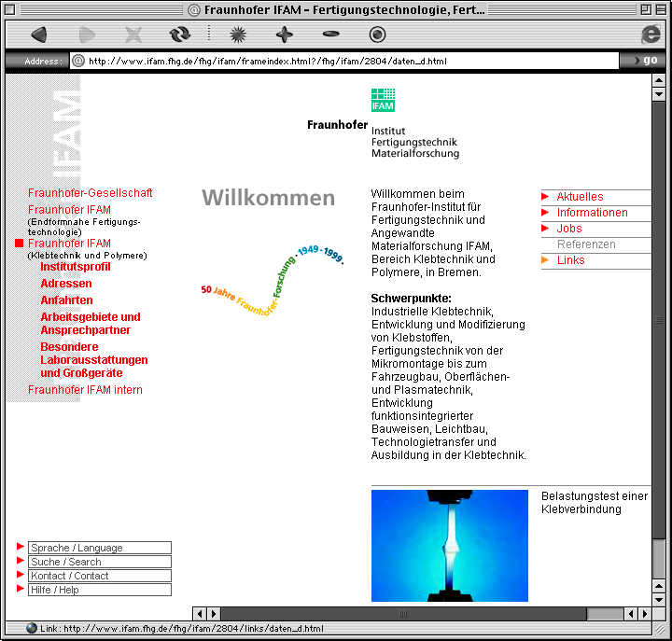The height and width of the screenshot is (641, 672).
Task: Click the Hilfe / Help box
Action: tap(100, 590)
